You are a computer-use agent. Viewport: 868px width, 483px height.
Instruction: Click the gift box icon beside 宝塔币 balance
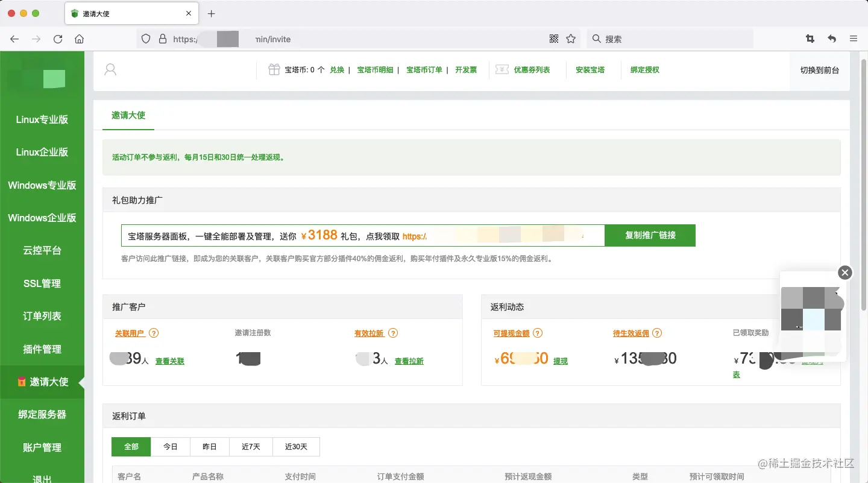tap(274, 69)
